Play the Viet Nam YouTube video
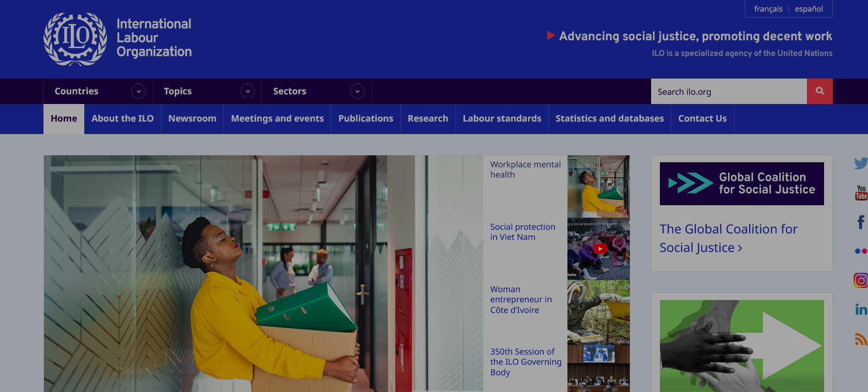This screenshot has height=392, width=868. click(599, 249)
